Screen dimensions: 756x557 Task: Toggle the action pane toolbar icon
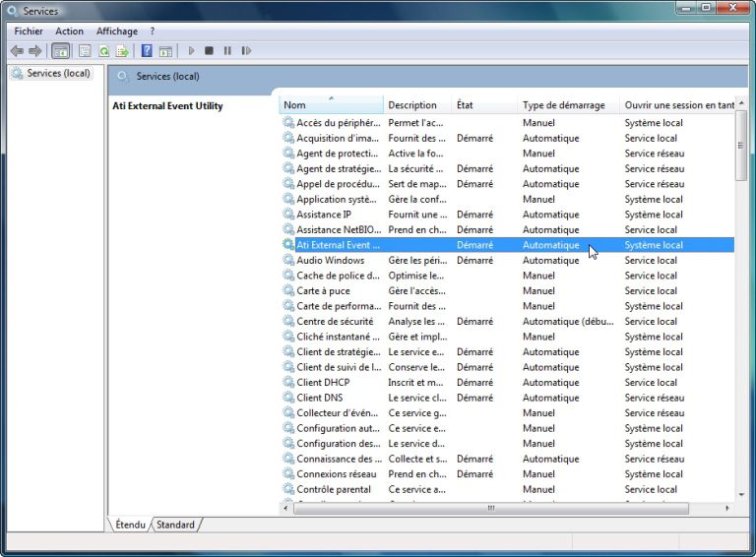(165, 50)
